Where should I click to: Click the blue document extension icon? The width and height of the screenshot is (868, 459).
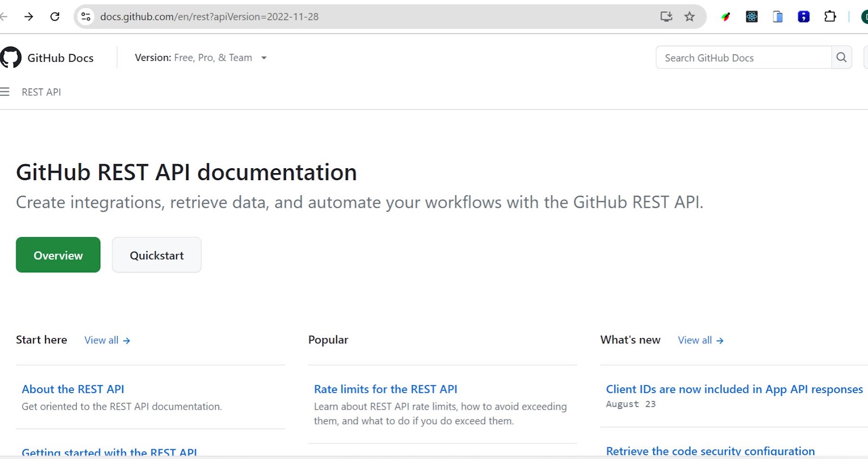[x=777, y=17]
